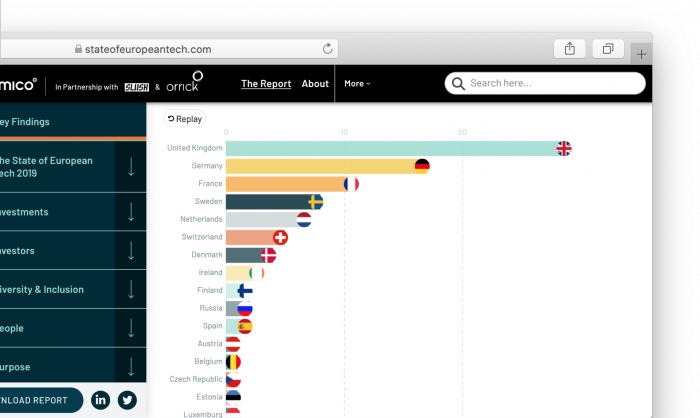Select State of European Tech 2019 item
The height and width of the screenshot is (418, 700).
[x=57, y=167]
